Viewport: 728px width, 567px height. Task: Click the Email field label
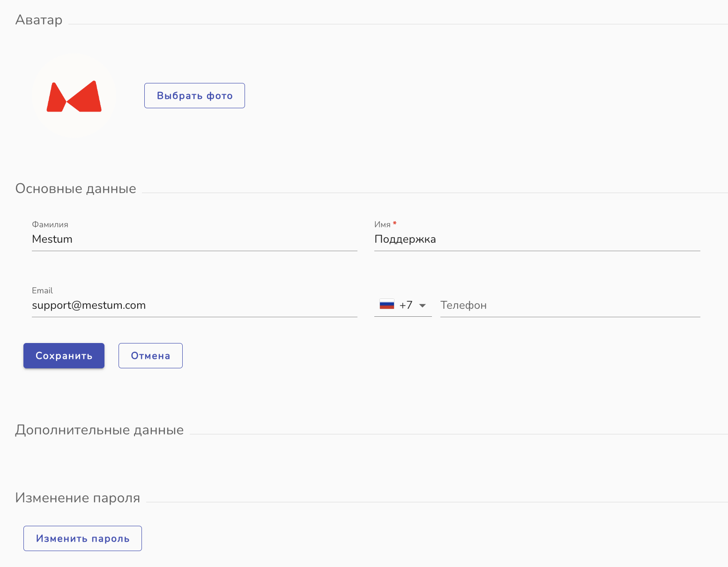pos(42,291)
